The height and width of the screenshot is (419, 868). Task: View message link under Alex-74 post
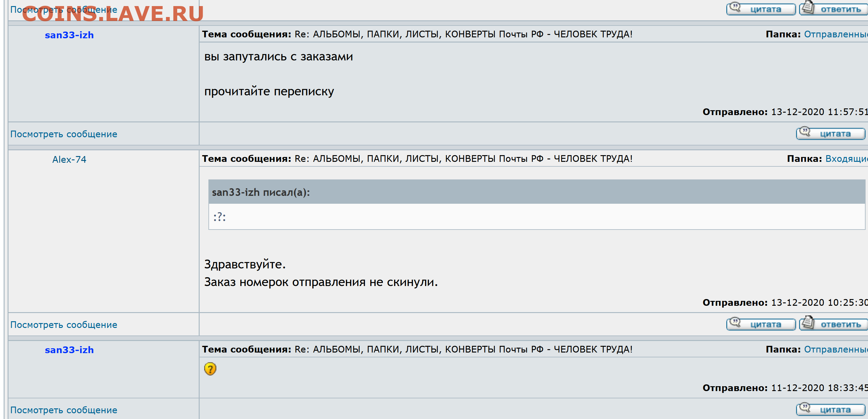click(x=64, y=325)
